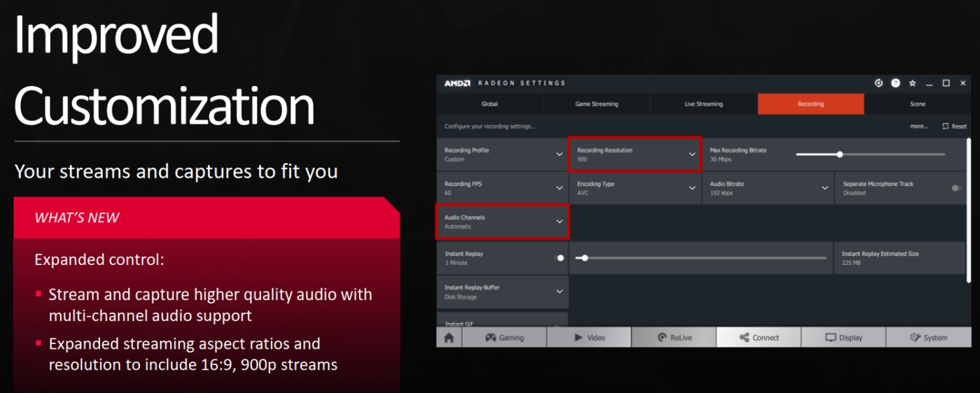Open the Radeon update notifications icon
The height and width of the screenshot is (393, 980).
(x=878, y=83)
